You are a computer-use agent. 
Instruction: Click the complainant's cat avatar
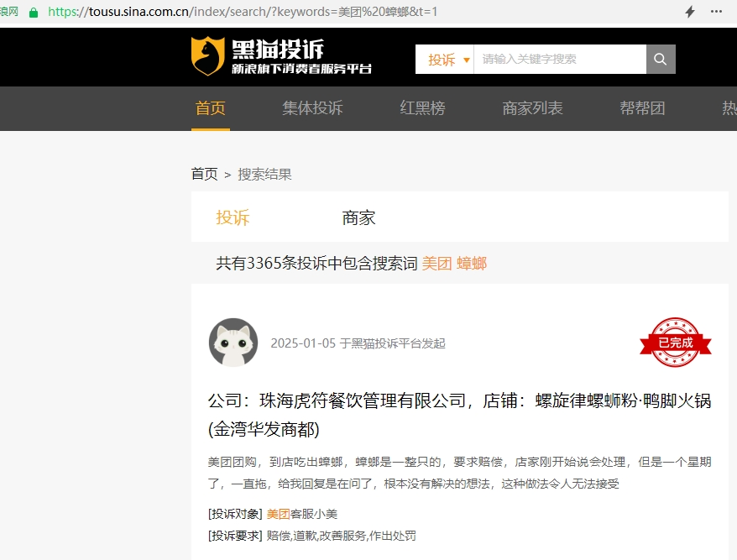click(233, 343)
